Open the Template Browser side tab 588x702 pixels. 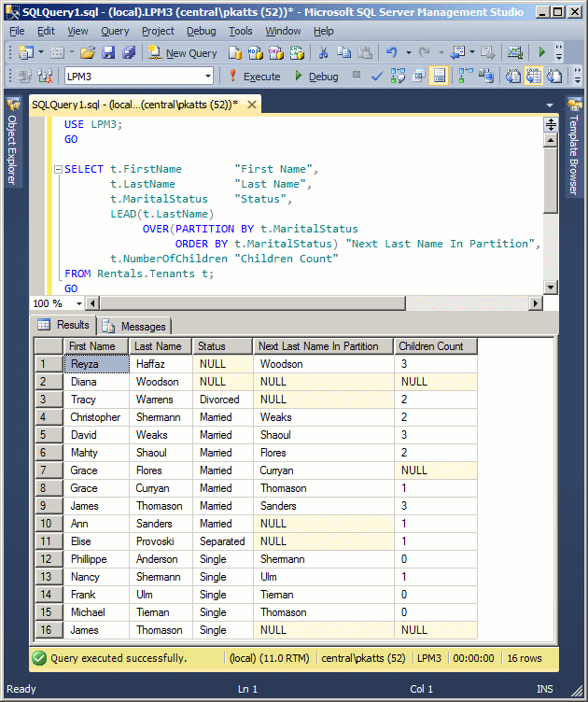point(574,147)
